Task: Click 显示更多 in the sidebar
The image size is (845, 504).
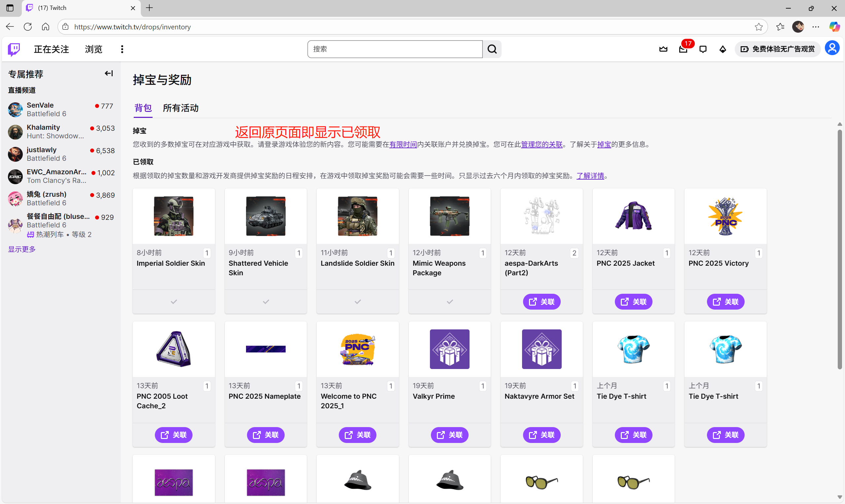Action: coord(22,249)
